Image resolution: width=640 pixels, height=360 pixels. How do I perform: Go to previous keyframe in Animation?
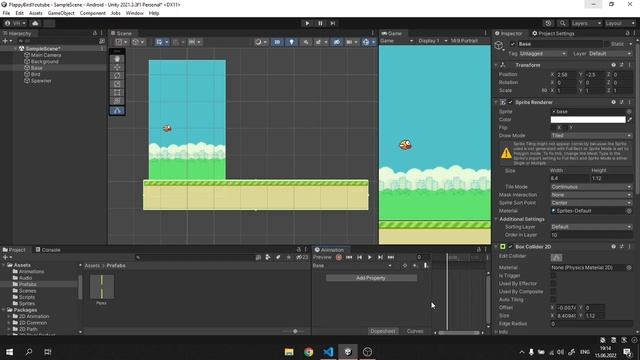pyautogui.click(x=360, y=257)
